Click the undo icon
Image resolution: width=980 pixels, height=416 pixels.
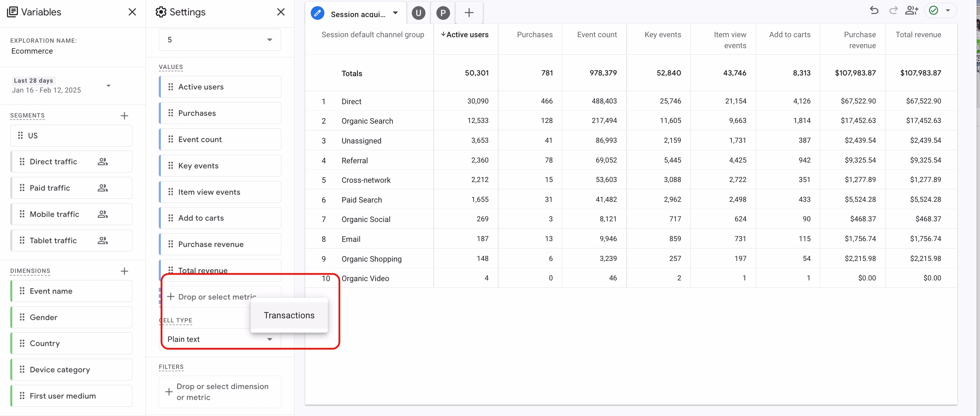(874, 10)
